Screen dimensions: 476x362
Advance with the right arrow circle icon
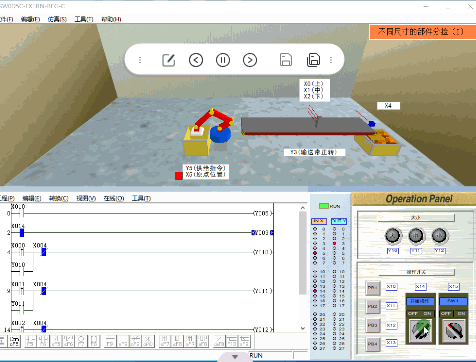(x=250, y=60)
